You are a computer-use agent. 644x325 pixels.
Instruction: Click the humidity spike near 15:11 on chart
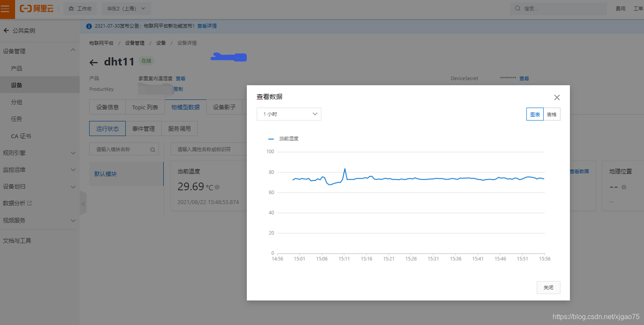[x=345, y=169]
